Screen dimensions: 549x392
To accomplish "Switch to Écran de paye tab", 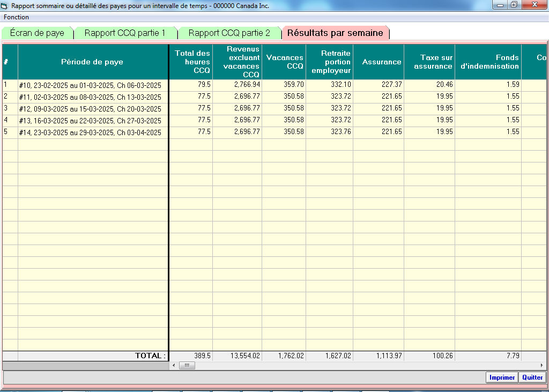I will pyautogui.click(x=37, y=33).
